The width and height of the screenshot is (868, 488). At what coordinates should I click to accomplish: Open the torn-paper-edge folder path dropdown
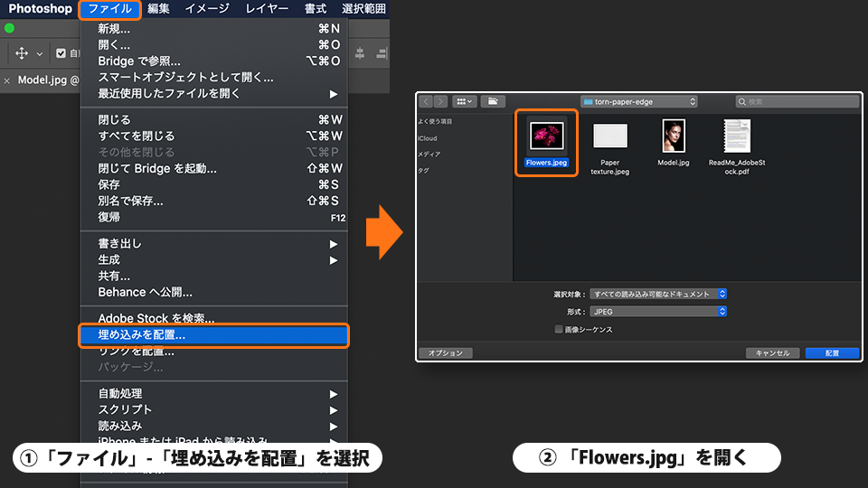[x=639, y=102]
